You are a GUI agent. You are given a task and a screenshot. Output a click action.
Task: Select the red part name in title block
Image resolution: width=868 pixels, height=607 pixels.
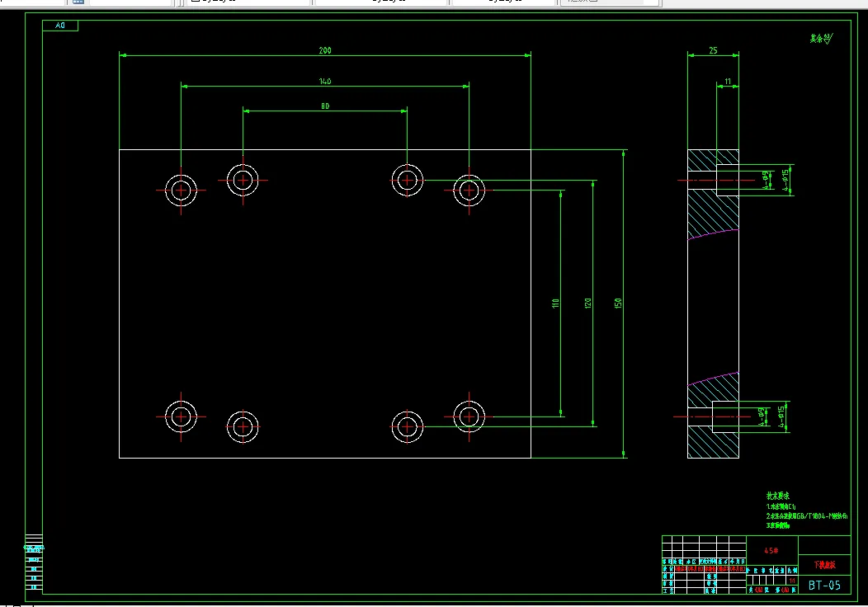click(824, 565)
